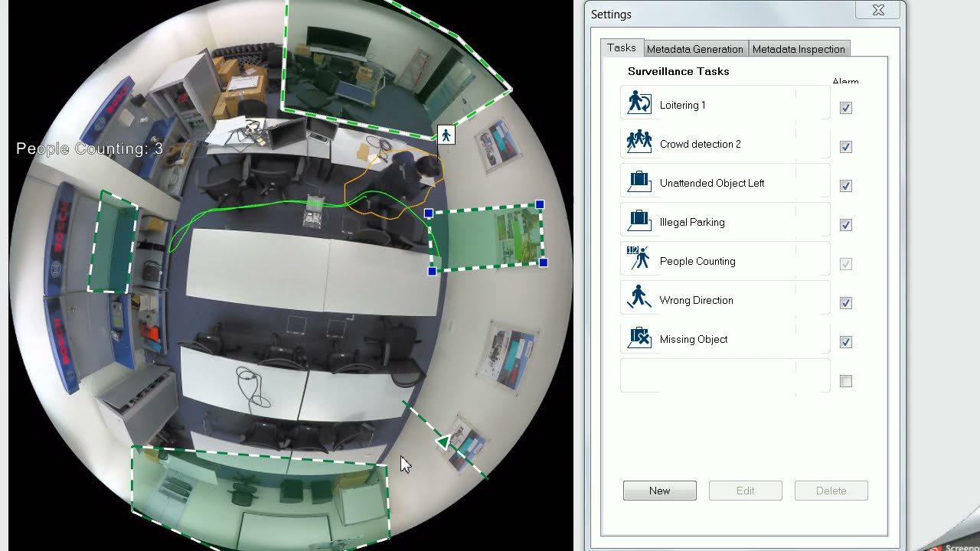980x551 pixels.
Task: Switch to the Tasks tab
Action: tap(622, 47)
